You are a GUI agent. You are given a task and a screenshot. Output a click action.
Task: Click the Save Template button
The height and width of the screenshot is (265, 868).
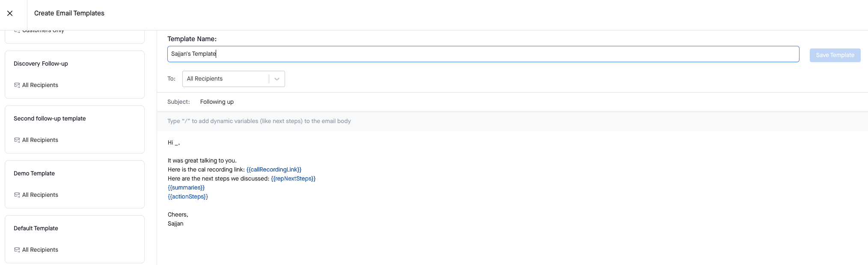coord(834,55)
